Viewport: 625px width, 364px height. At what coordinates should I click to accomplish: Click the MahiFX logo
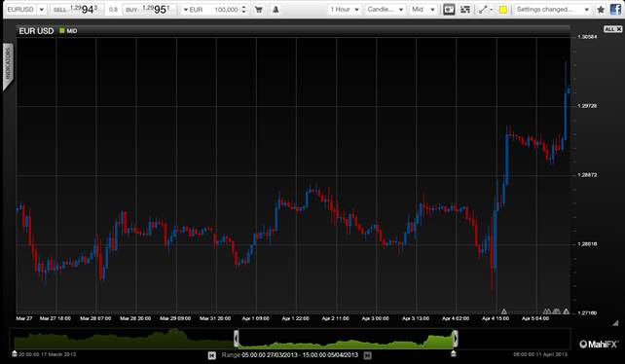tap(599, 345)
